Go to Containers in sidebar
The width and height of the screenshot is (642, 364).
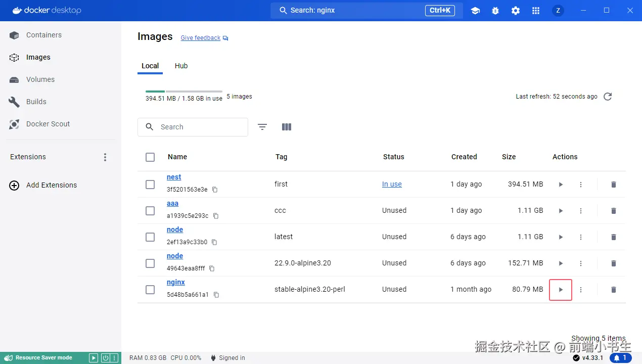61,35
